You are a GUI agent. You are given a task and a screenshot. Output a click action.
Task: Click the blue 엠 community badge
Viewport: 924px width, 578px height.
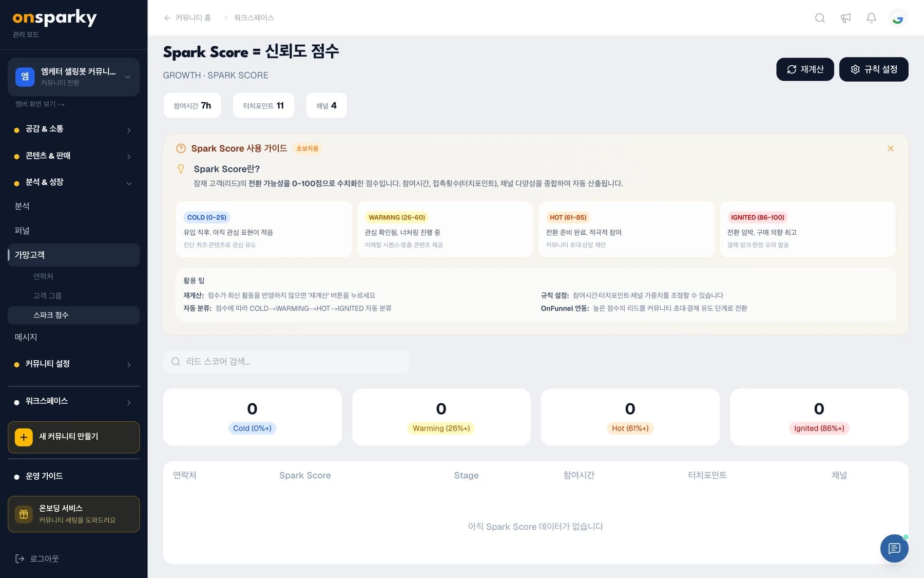[25, 77]
